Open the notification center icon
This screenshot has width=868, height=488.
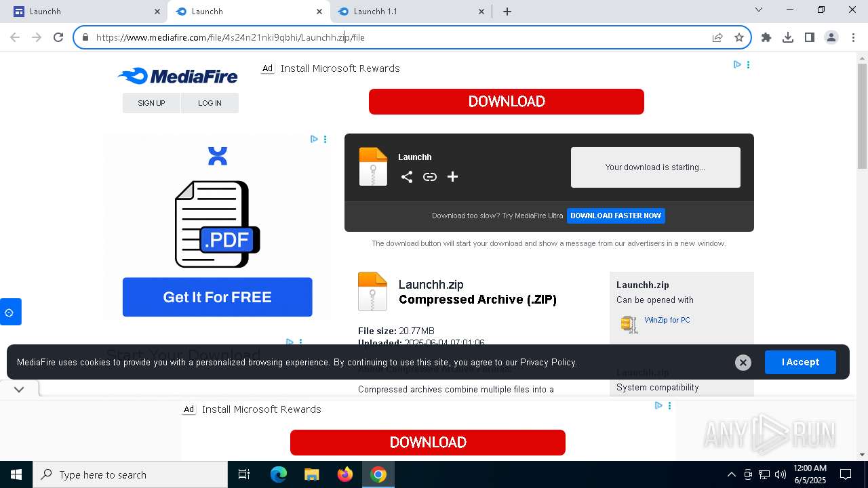click(846, 474)
